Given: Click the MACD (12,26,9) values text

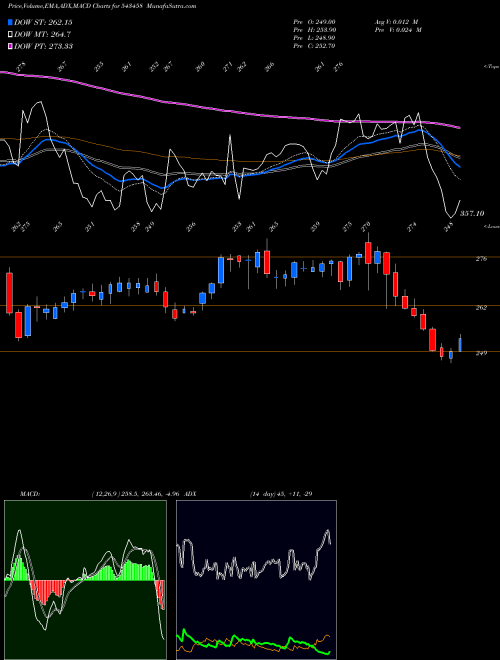Looking at the screenshot, I should pos(136,494).
